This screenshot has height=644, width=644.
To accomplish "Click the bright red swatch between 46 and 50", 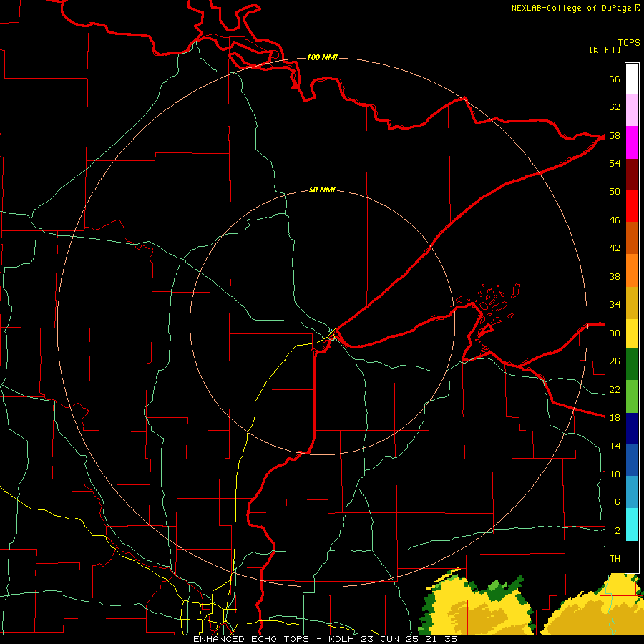I will pyautogui.click(x=632, y=206).
